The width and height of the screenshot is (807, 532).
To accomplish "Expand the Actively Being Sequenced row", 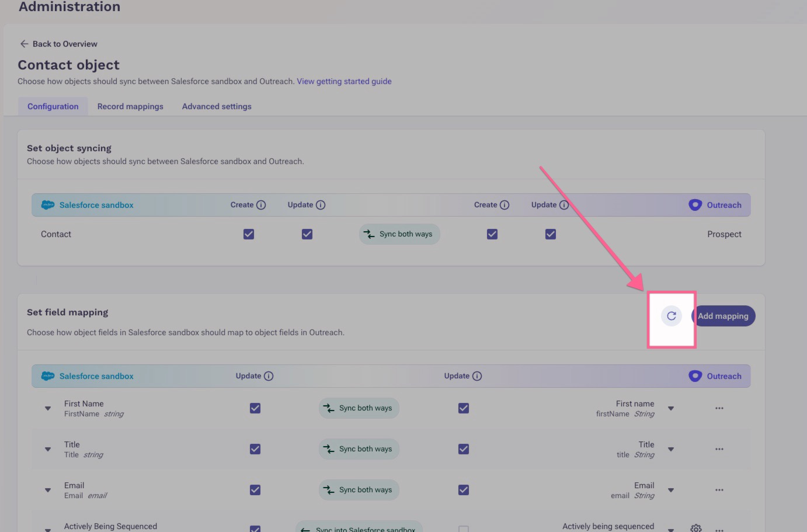I will coord(48,530).
